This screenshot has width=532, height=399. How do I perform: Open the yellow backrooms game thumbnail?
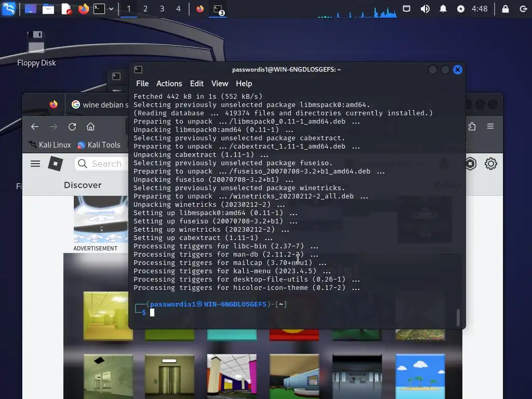(x=108, y=316)
